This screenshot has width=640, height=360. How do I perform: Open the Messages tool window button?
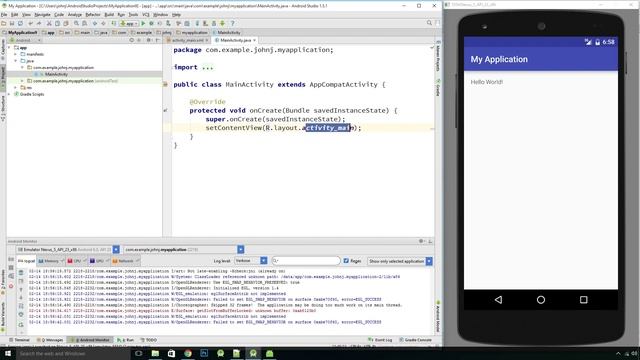(50, 340)
